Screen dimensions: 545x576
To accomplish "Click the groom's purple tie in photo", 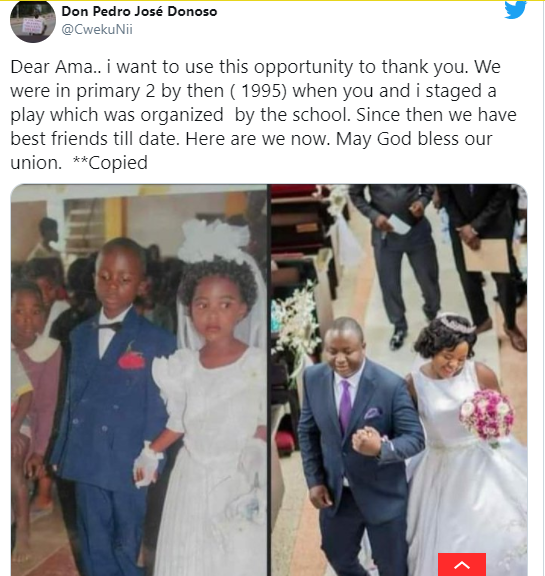I will pos(345,407).
